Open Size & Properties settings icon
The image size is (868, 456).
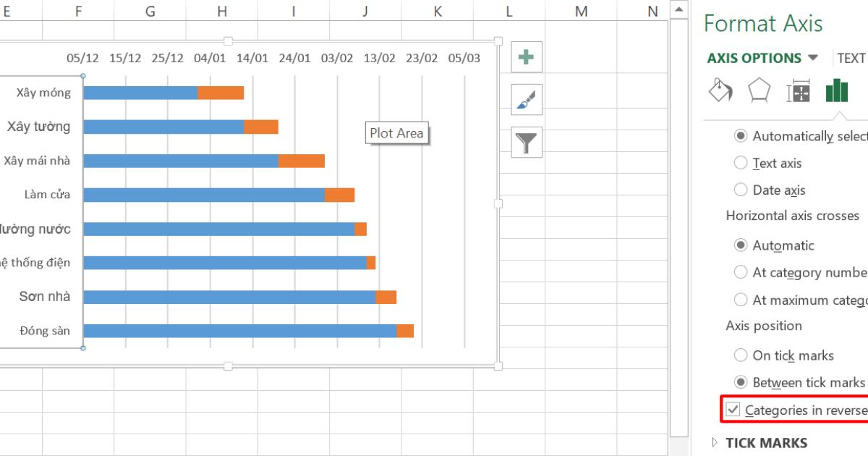[x=798, y=90]
